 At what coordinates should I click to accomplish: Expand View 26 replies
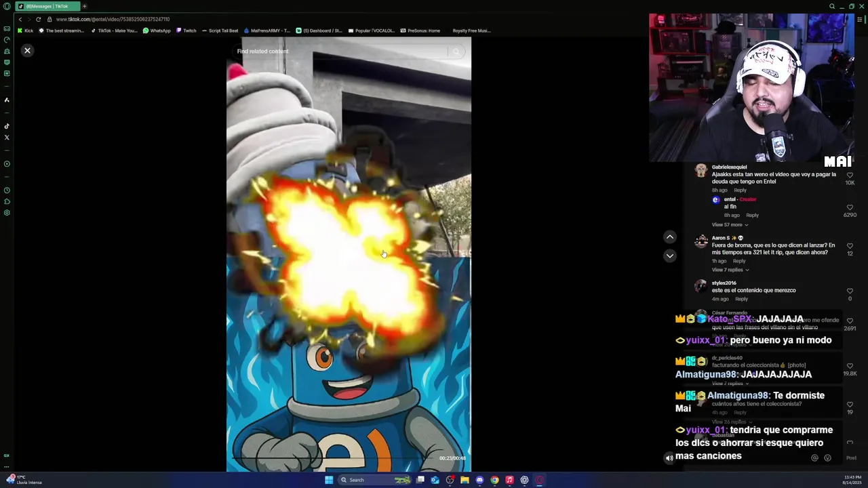(731, 422)
